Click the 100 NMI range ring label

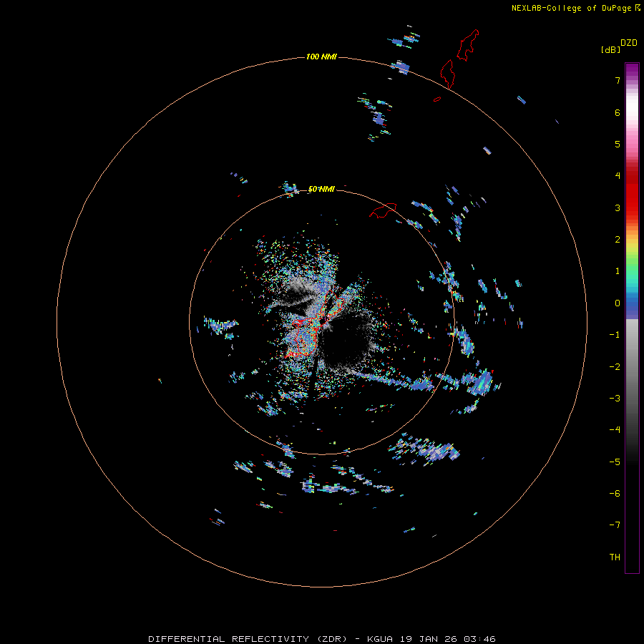click(x=321, y=57)
